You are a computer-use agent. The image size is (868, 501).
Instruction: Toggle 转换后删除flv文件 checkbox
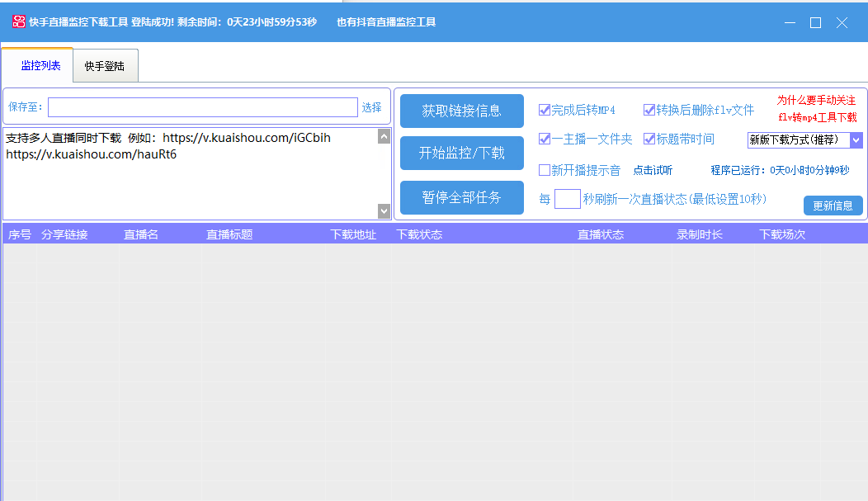tap(649, 110)
